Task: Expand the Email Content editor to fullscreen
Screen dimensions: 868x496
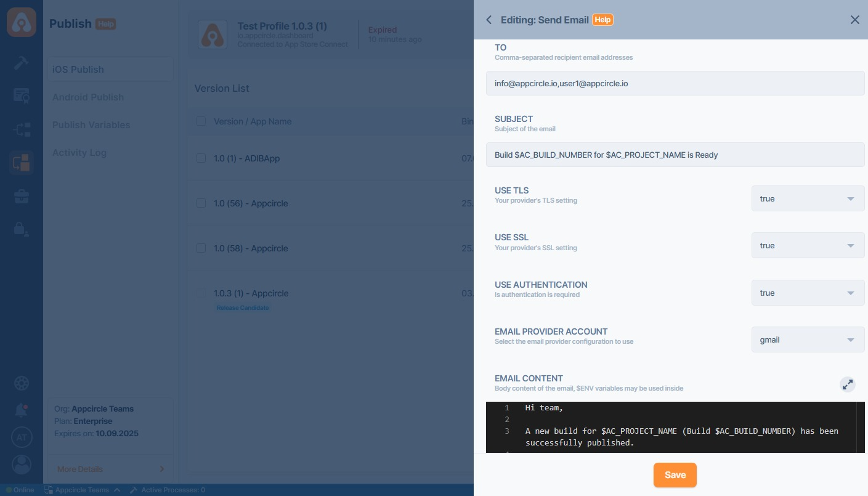Action: 848,384
